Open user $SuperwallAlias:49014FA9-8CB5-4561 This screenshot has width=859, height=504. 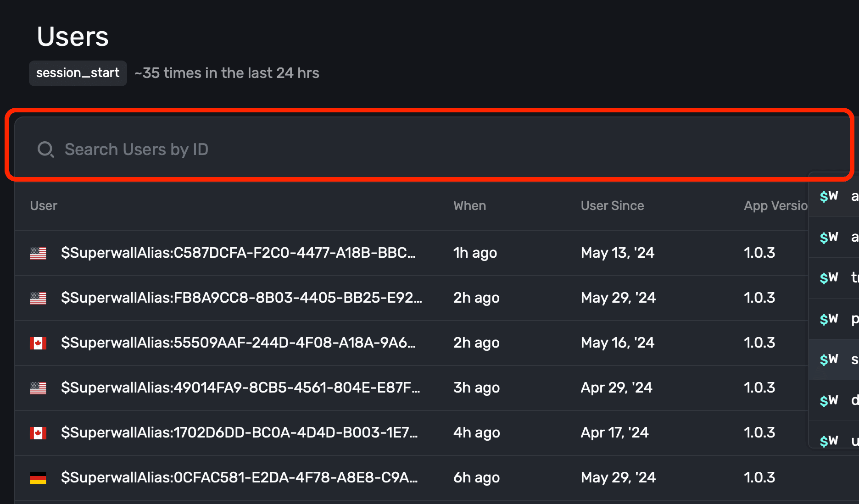coord(240,388)
